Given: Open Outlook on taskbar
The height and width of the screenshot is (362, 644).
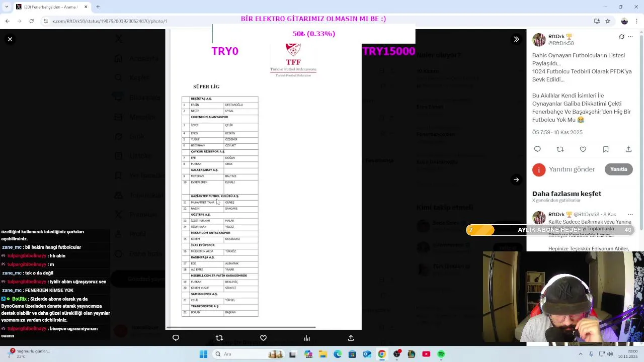Looking at the screenshot, I should click(367, 354).
